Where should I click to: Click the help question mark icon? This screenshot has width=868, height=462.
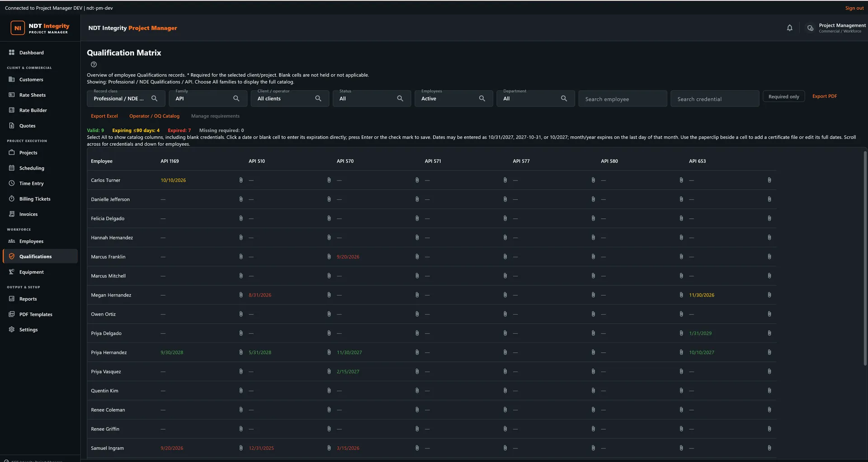coord(94,64)
